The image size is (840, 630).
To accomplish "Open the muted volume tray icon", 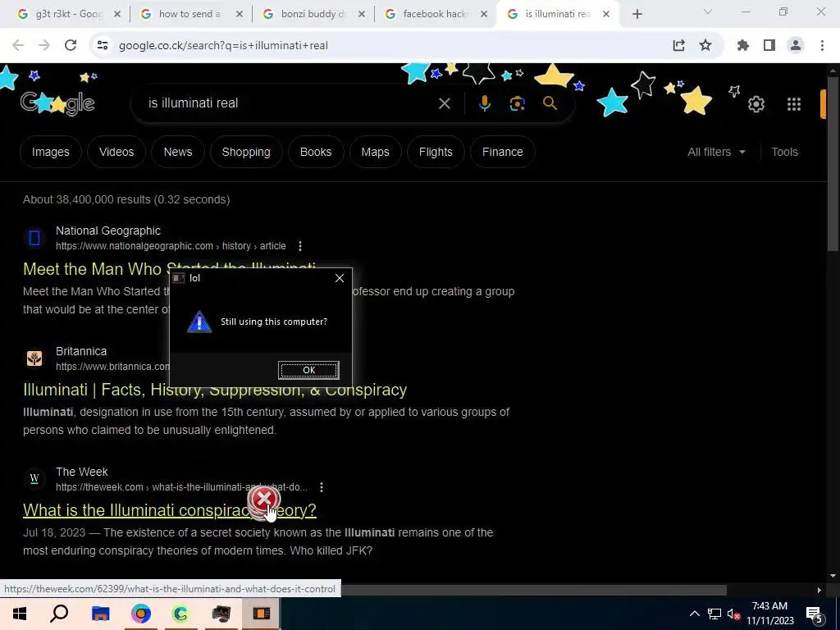I will click(x=733, y=614).
